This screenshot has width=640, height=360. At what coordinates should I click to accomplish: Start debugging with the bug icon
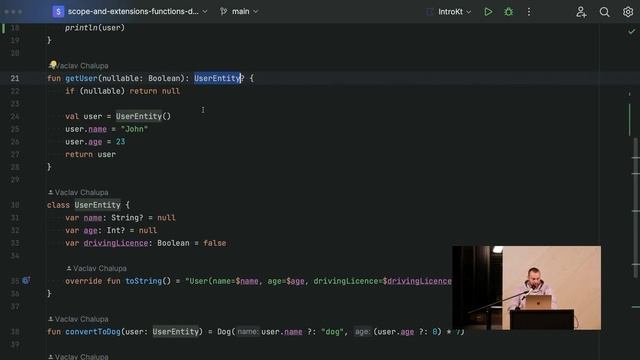coord(508,12)
